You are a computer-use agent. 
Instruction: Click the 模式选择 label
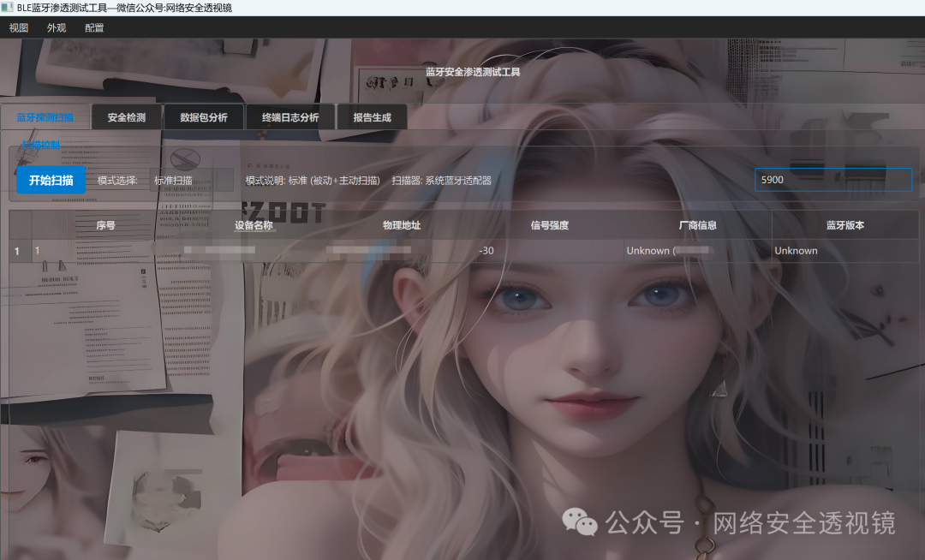[117, 181]
